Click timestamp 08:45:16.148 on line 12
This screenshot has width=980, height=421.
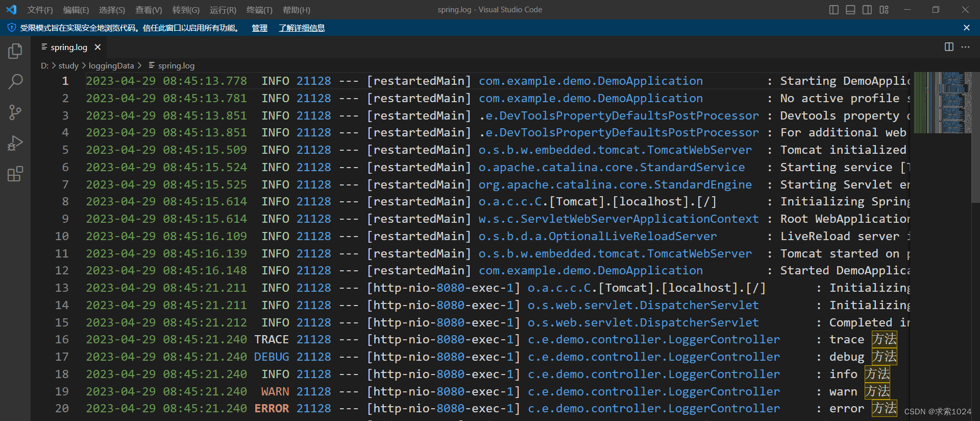[x=205, y=270]
